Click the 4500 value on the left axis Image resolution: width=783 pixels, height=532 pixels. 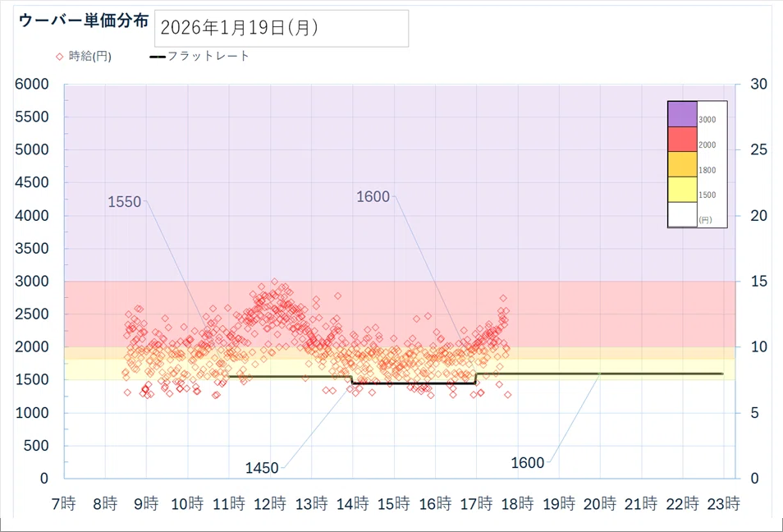click(32, 182)
